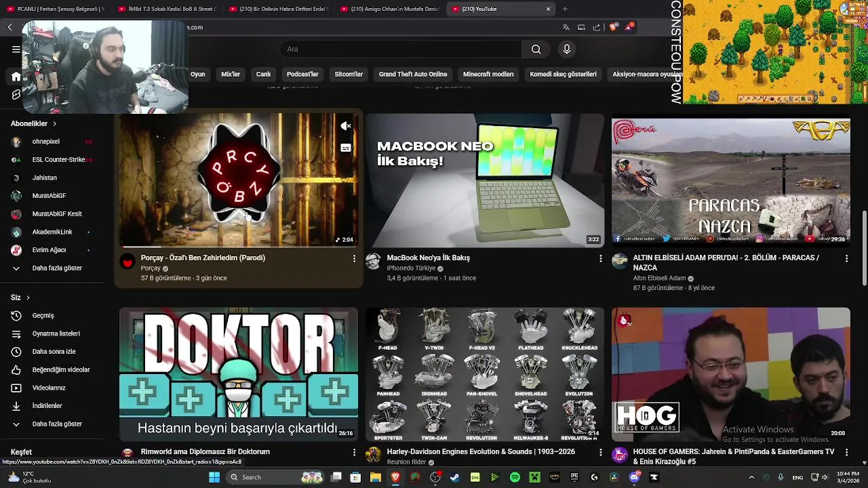This screenshot has height=488, width=868.
Task: Open Harley-Davidson engines video thumbnail
Action: [x=484, y=375]
